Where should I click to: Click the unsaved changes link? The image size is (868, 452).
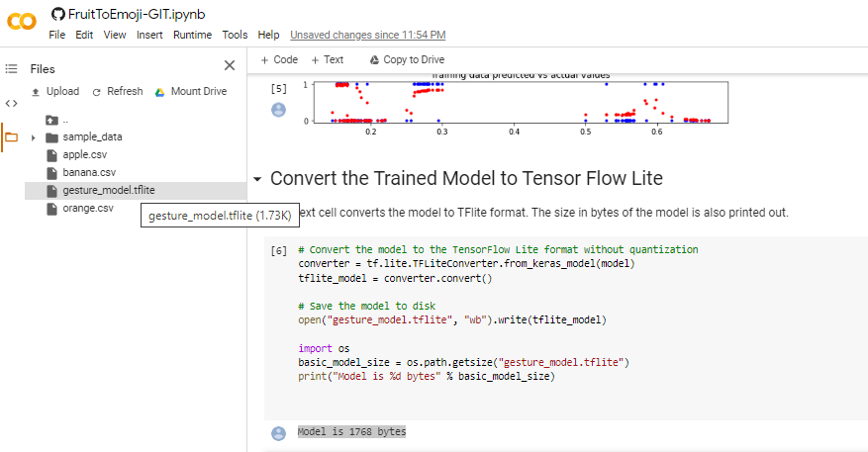click(367, 35)
